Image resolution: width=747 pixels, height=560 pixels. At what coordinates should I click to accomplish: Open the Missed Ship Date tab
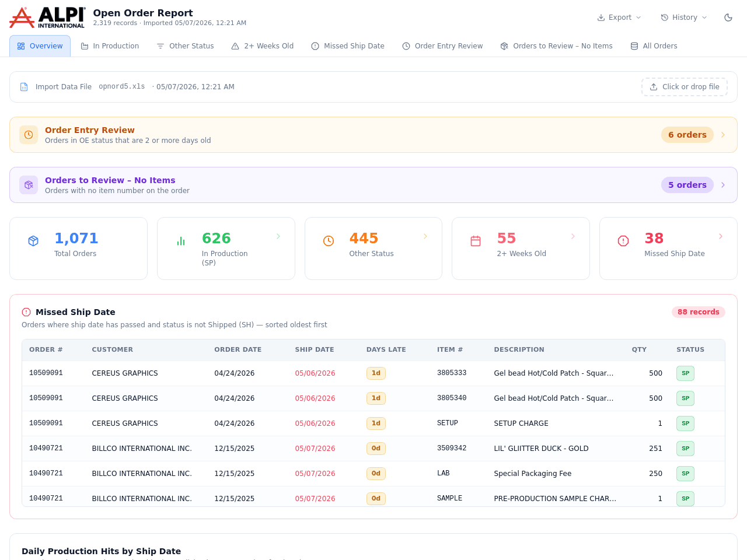click(348, 46)
